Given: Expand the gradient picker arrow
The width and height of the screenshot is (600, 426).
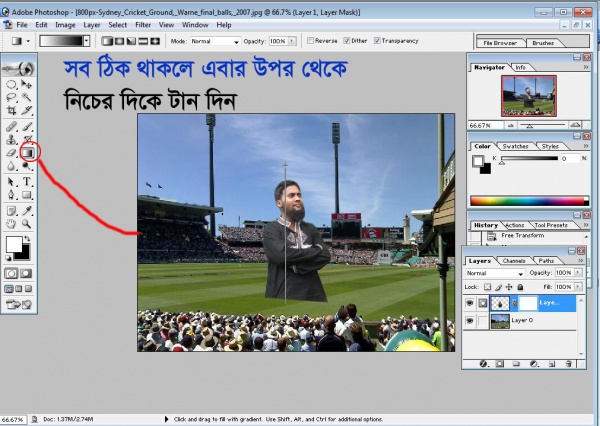Looking at the screenshot, I should click(x=86, y=42).
